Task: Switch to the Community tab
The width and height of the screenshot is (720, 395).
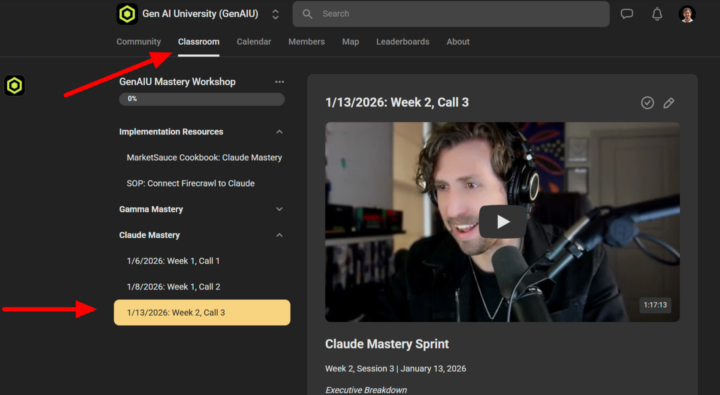Action: [x=139, y=42]
